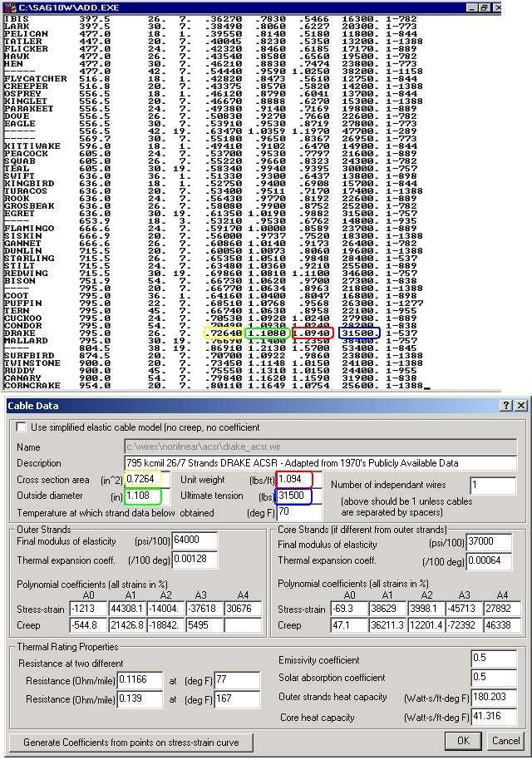
Task: Click the 1.0940 weight value in the DRAKE row
Action: click(x=313, y=333)
